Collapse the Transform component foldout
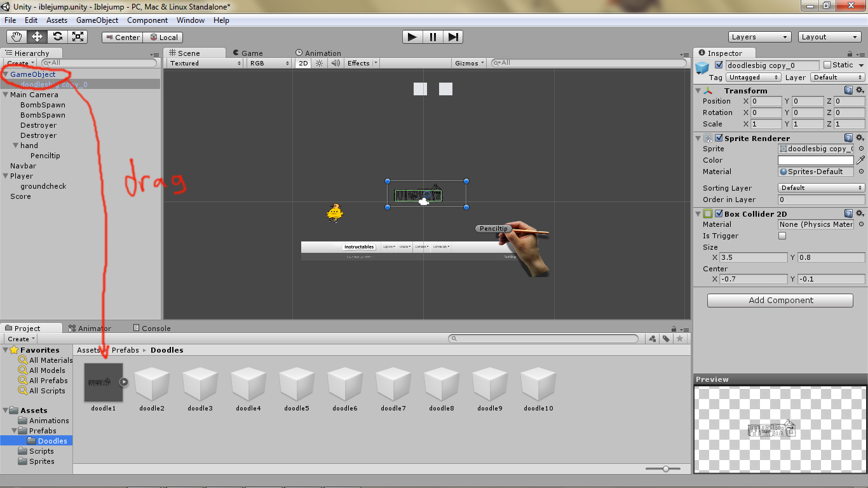The width and height of the screenshot is (868, 488). [699, 90]
